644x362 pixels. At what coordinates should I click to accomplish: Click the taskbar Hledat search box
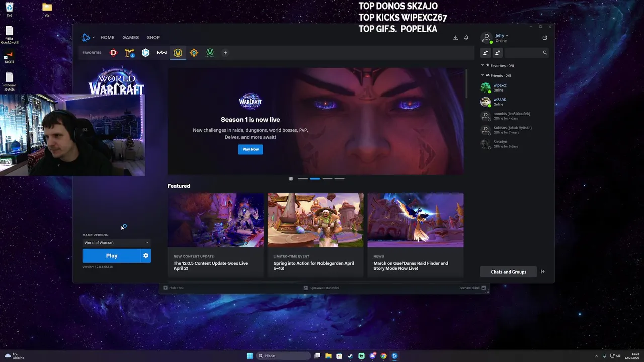283,356
